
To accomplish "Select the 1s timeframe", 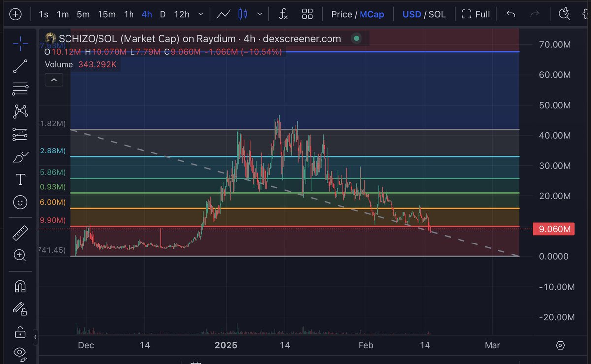I will [x=44, y=14].
